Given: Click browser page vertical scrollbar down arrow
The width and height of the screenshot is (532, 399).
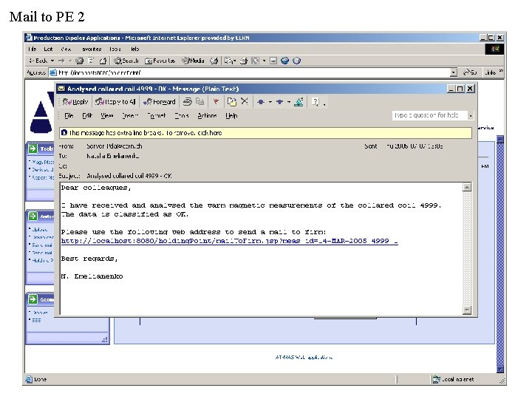Looking at the screenshot, I should point(500,369).
